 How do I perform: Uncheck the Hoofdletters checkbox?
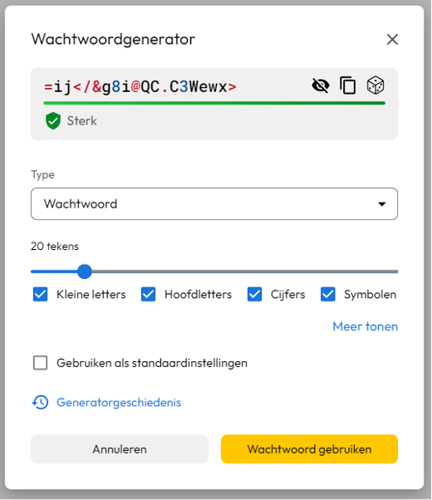pyautogui.click(x=148, y=294)
